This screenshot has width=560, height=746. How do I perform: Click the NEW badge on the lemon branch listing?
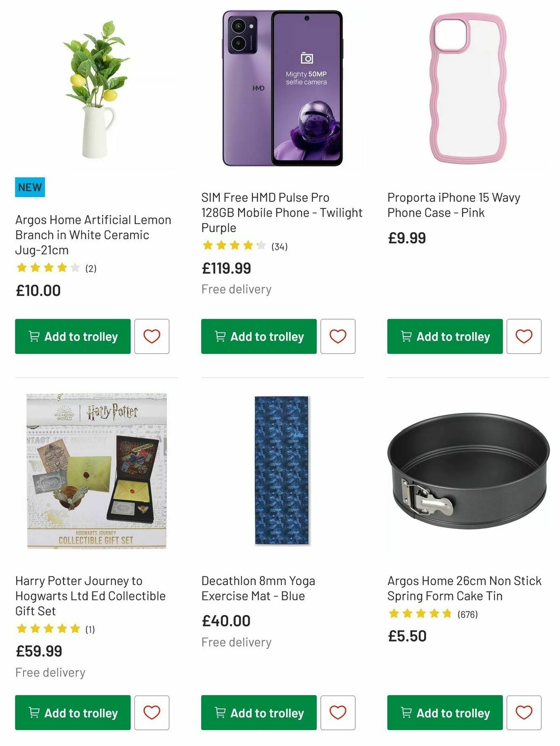(x=30, y=187)
